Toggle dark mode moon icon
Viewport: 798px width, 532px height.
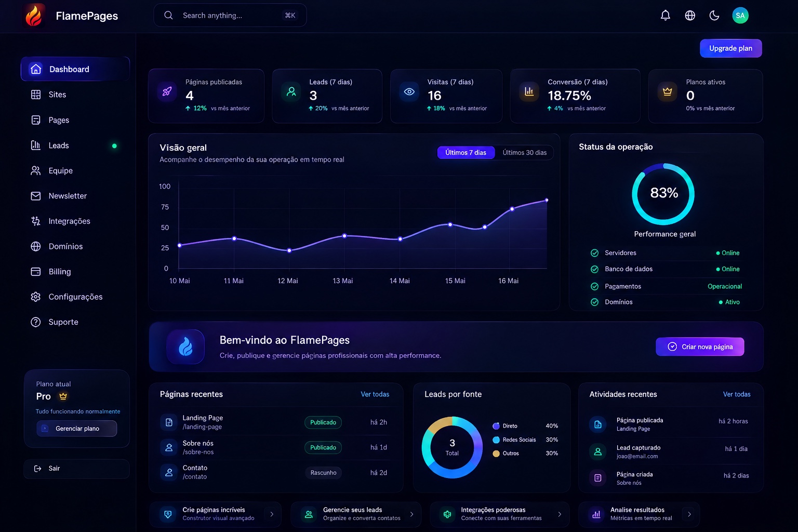point(714,16)
